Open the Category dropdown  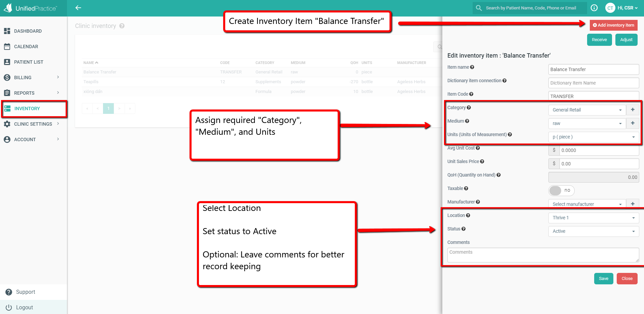tap(587, 110)
